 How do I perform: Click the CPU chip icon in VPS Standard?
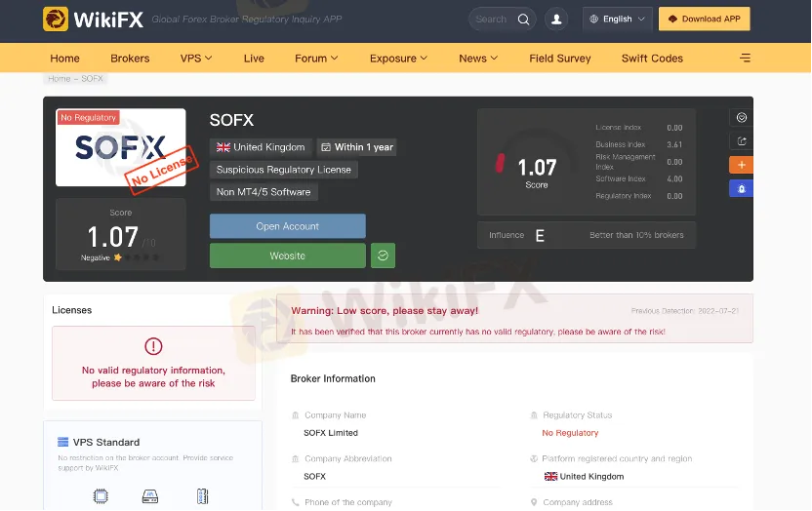101,496
